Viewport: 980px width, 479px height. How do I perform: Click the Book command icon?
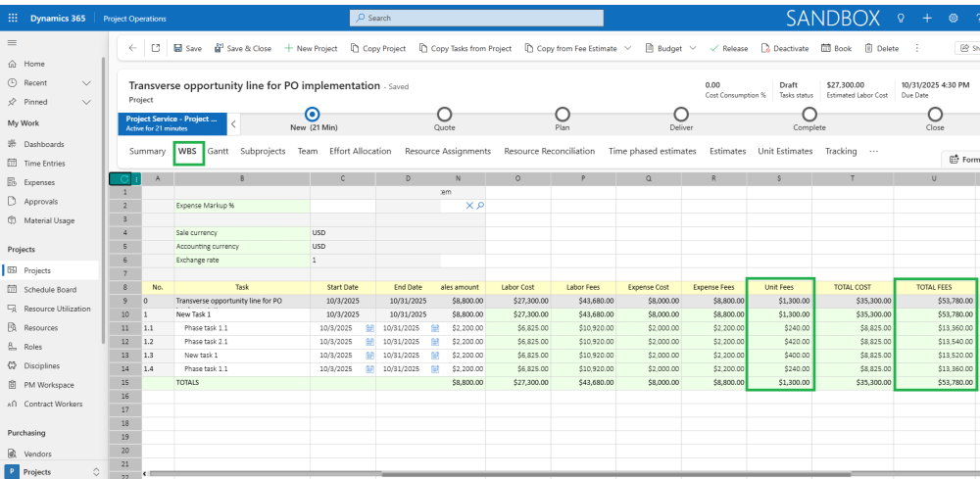click(x=826, y=48)
